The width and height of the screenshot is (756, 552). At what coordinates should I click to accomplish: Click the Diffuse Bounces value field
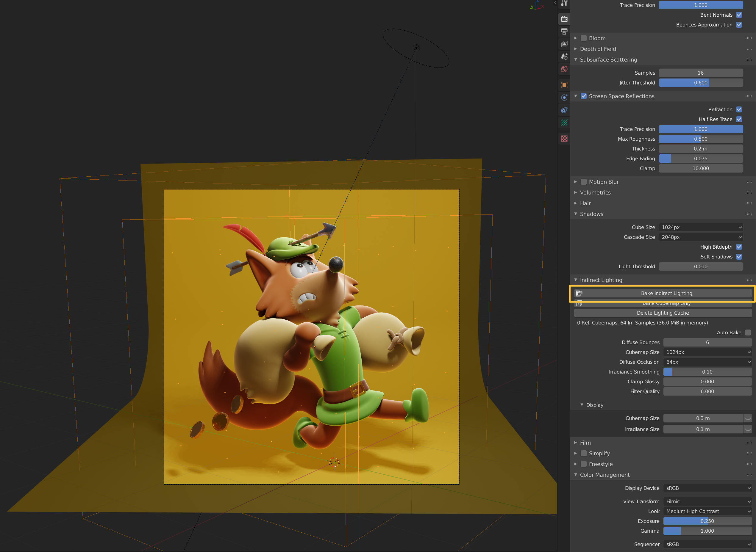(x=707, y=342)
